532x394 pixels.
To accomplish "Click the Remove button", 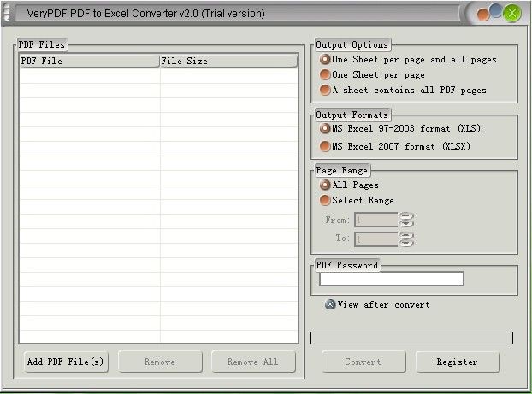I will click(160, 362).
